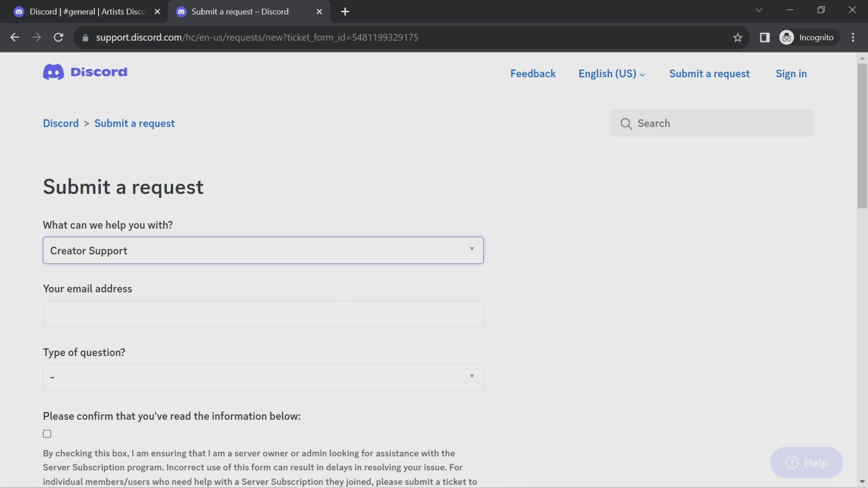Click the reload page icon
868x488 pixels.
click(58, 37)
